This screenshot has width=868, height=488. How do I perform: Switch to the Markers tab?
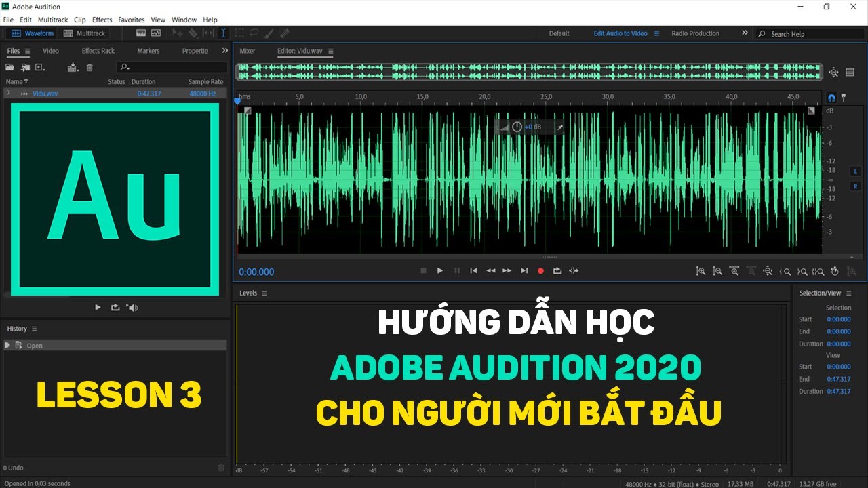(x=149, y=51)
